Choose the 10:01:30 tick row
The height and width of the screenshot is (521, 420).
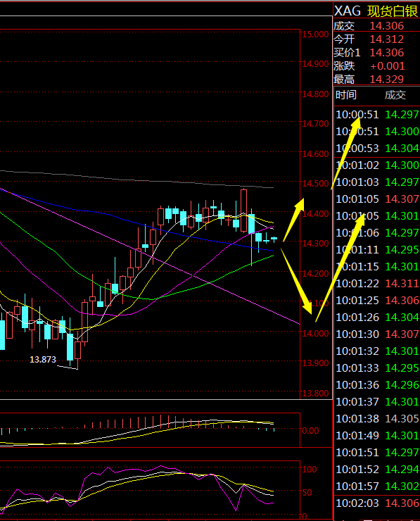(377, 334)
